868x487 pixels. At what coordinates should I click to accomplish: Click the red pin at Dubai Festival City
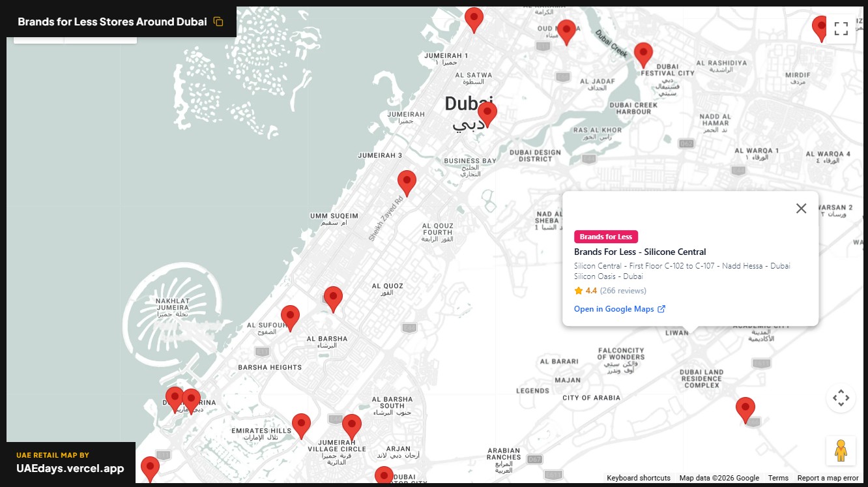[x=643, y=55]
